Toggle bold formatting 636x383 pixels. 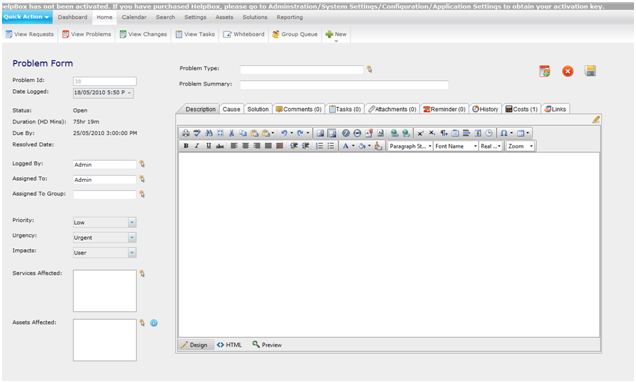[186, 146]
